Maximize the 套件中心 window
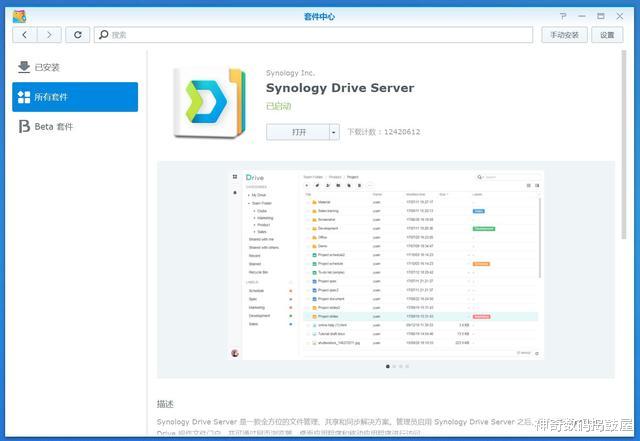This screenshot has width=640, height=441. (x=601, y=16)
